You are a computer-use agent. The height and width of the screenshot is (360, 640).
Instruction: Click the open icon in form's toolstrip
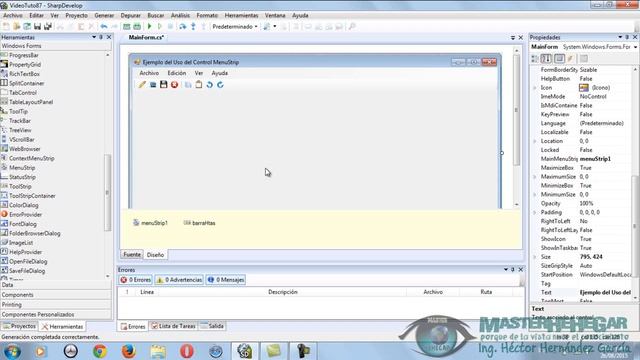click(153, 84)
